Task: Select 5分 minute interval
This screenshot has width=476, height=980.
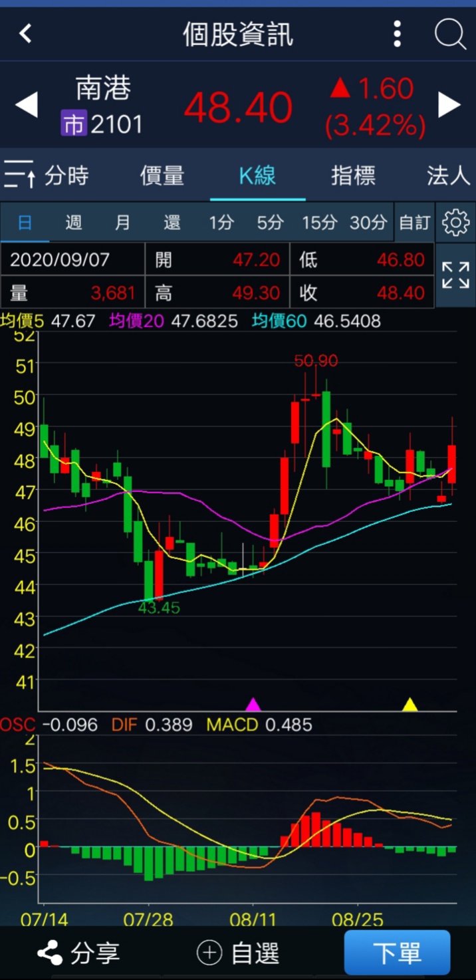Action: pos(270,223)
